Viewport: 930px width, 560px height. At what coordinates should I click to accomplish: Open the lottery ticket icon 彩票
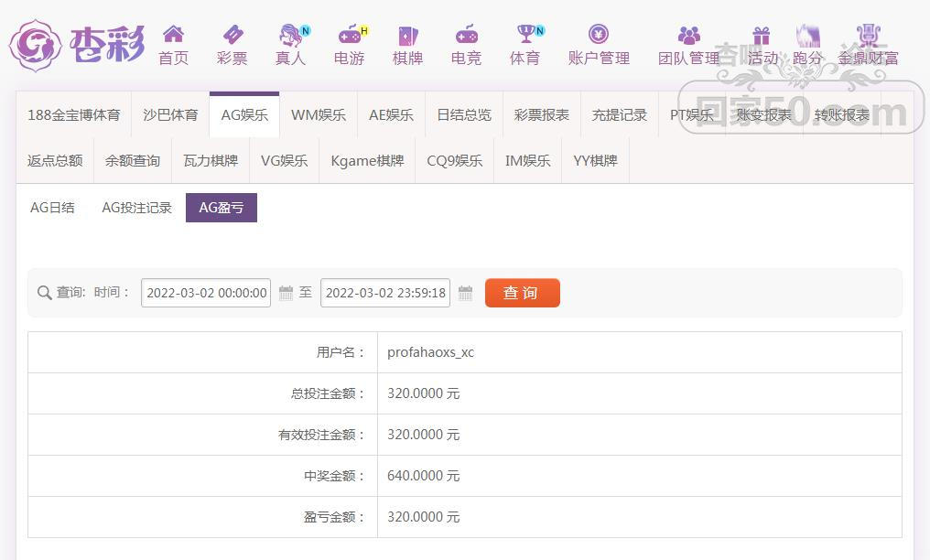[x=232, y=35]
